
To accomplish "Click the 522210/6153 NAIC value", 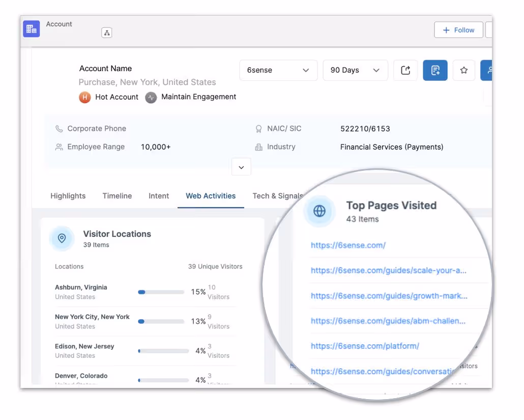I will 365,129.
